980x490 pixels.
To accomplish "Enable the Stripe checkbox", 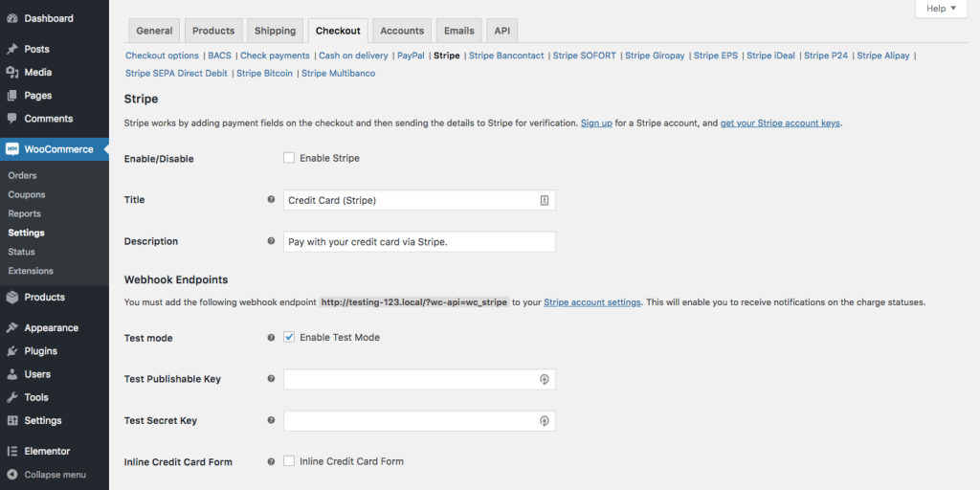I will click(289, 158).
